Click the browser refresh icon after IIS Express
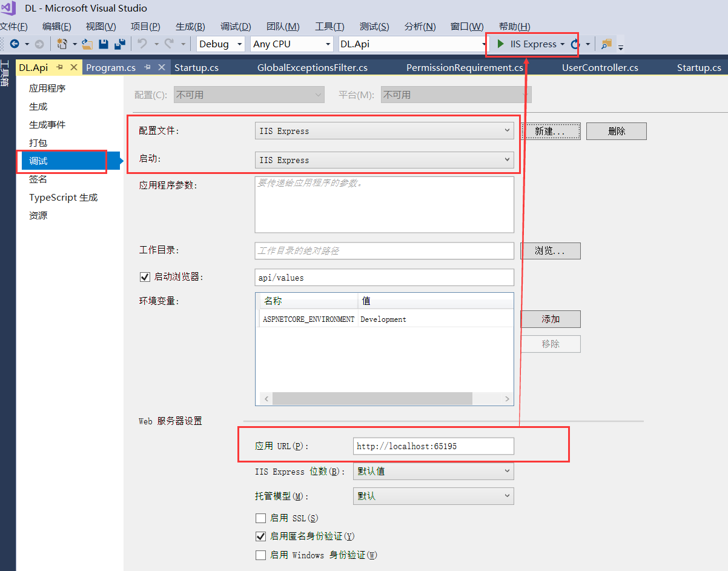 pyautogui.click(x=575, y=44)
